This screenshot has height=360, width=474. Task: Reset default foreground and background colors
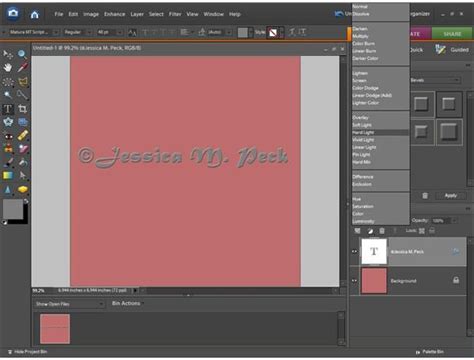tap(4, 222)
